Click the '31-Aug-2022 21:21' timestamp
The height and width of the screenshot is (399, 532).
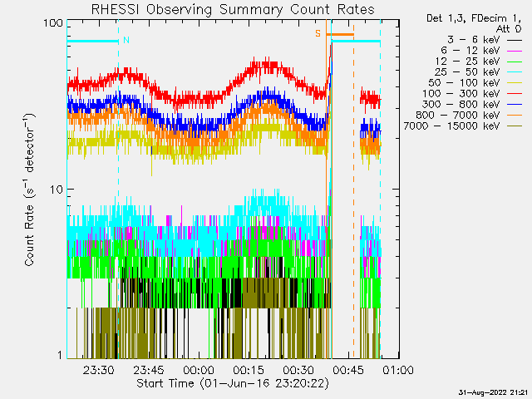[493, 393]
